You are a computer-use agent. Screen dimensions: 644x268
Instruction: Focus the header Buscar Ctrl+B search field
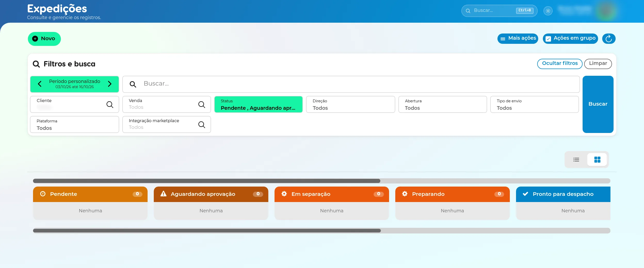(499, 11)
